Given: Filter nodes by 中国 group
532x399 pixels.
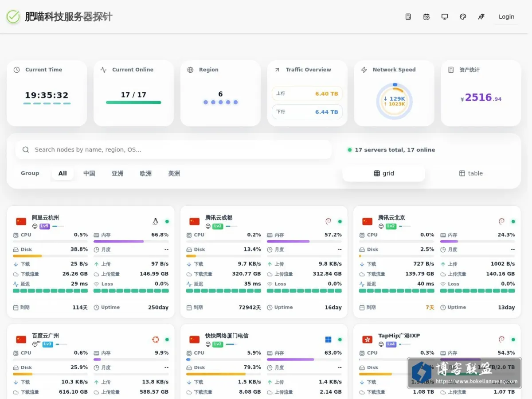Looking at the screenshot, I should 89,173.
